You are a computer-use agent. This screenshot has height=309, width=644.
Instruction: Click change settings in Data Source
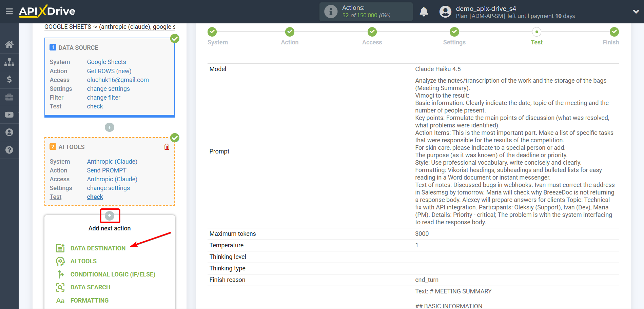109,89
